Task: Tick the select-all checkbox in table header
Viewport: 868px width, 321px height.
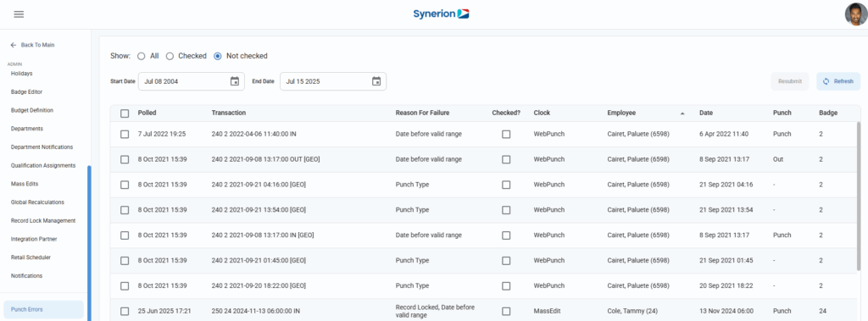Action: 125,113
